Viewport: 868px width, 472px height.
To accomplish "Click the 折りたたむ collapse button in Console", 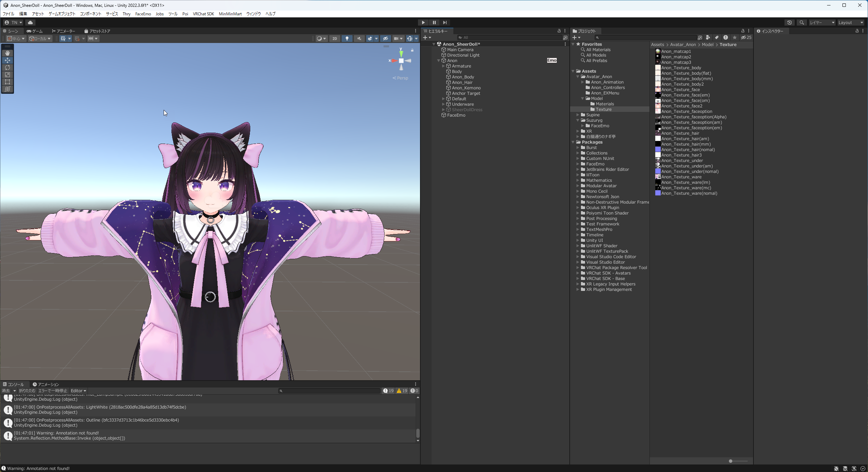I will (27, 391).
